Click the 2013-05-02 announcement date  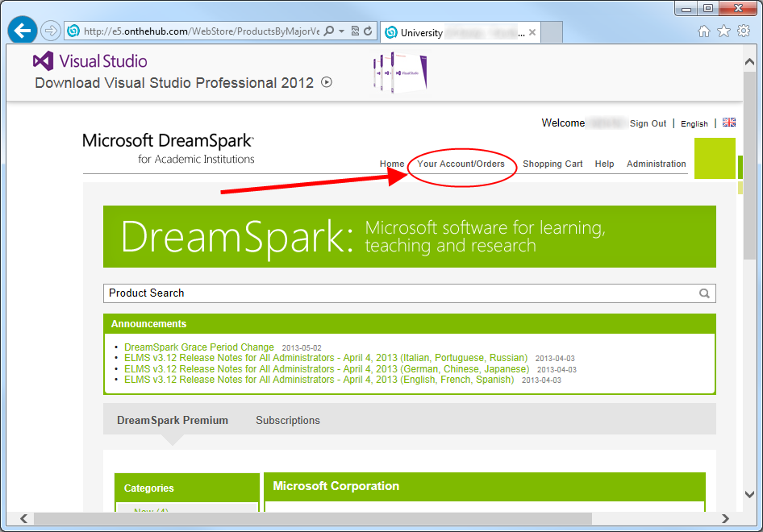tap(302, 348)
